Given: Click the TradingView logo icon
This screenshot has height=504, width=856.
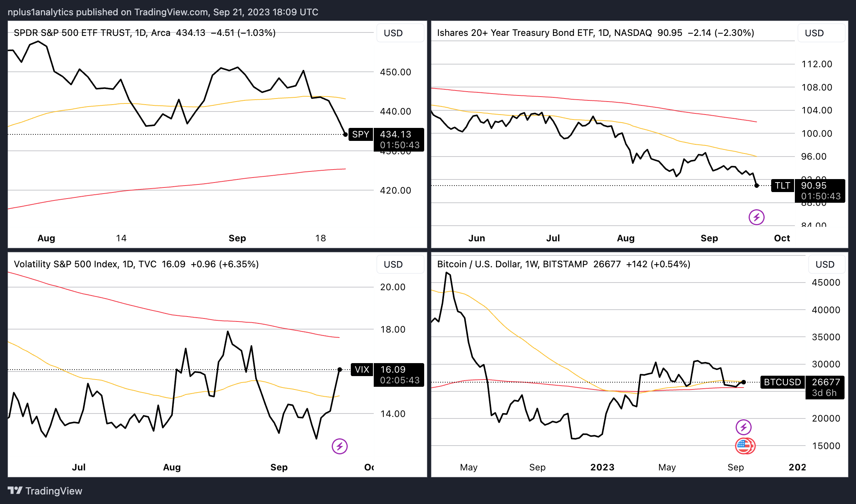Looking at the screenshot, I should point(15,490).
